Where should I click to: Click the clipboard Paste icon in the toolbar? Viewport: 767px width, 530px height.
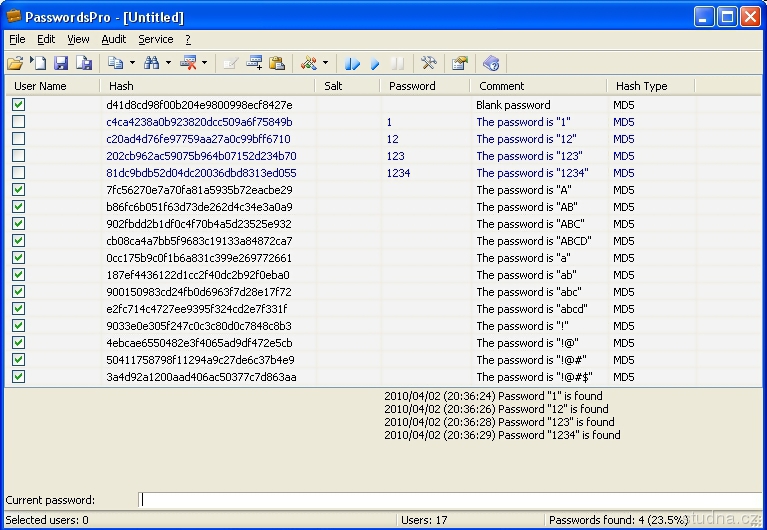(x=277, y=63)
